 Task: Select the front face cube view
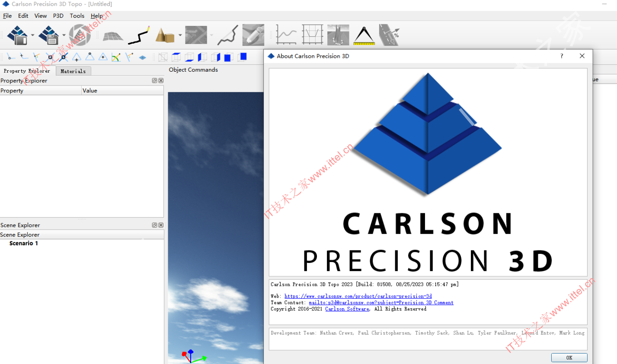click(229, 57)
